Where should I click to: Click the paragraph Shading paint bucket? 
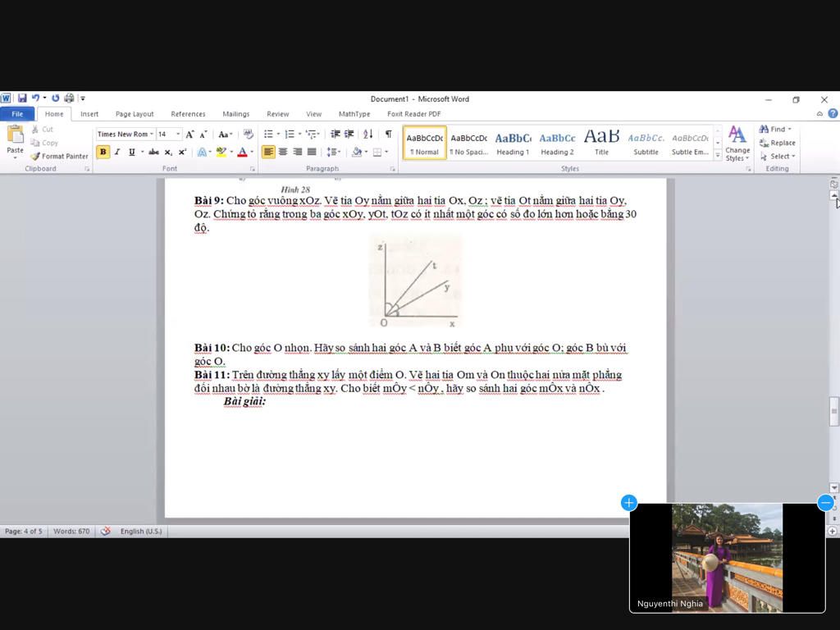tap(357, 152)
